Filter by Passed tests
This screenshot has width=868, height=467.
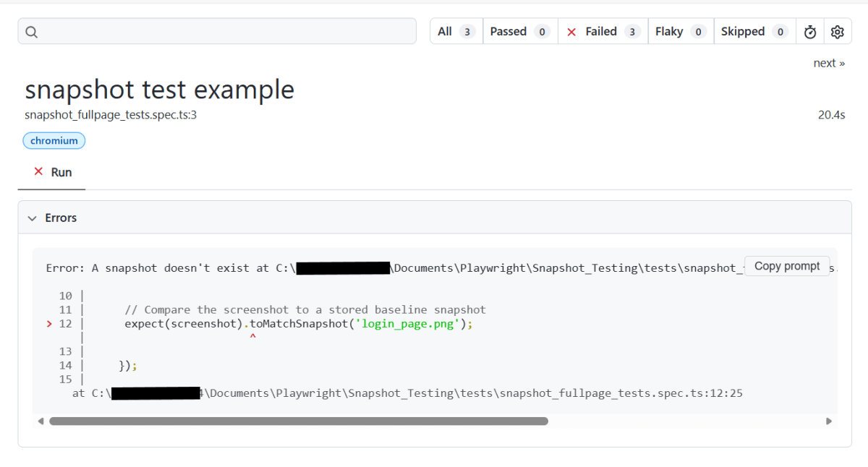[519, 32]
